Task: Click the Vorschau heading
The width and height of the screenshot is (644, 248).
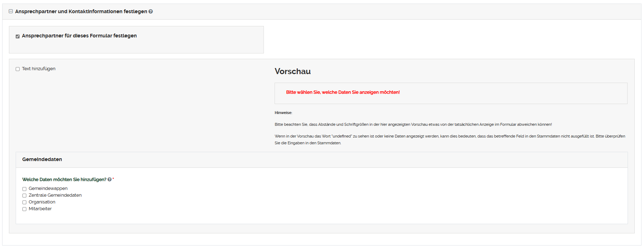Action: pyautogui.click(x=292, y=71)
